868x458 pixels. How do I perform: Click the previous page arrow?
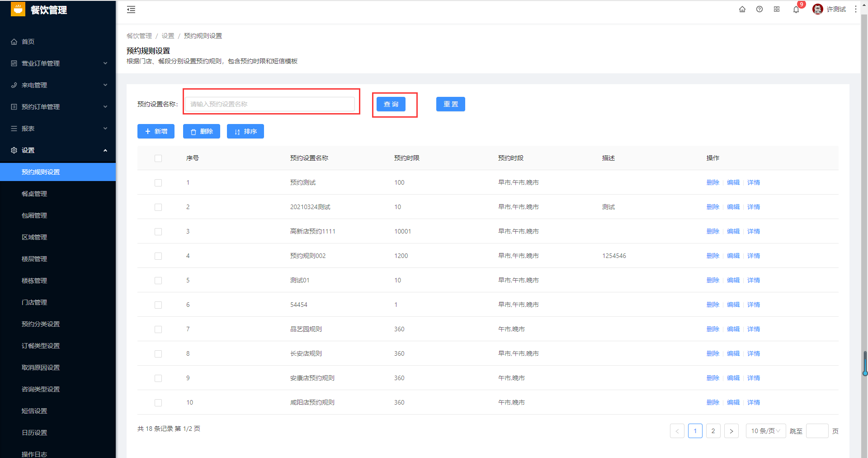click(x=677, y=431)
